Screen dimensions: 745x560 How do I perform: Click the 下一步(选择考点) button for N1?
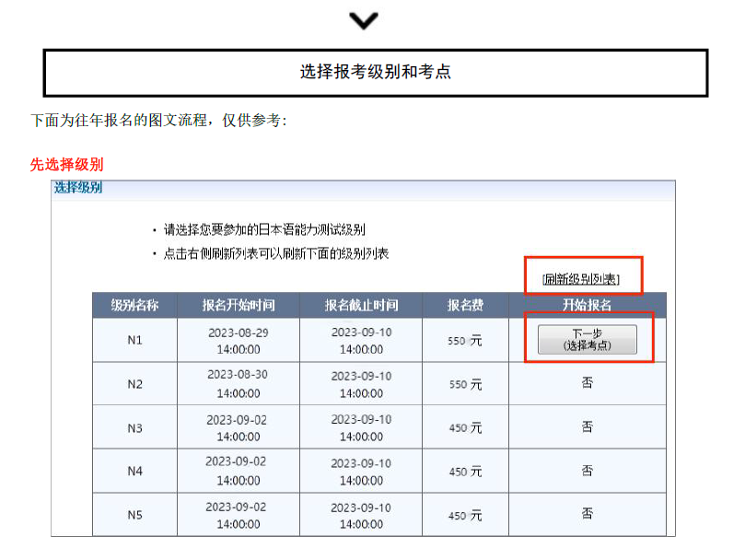point(588,340)
